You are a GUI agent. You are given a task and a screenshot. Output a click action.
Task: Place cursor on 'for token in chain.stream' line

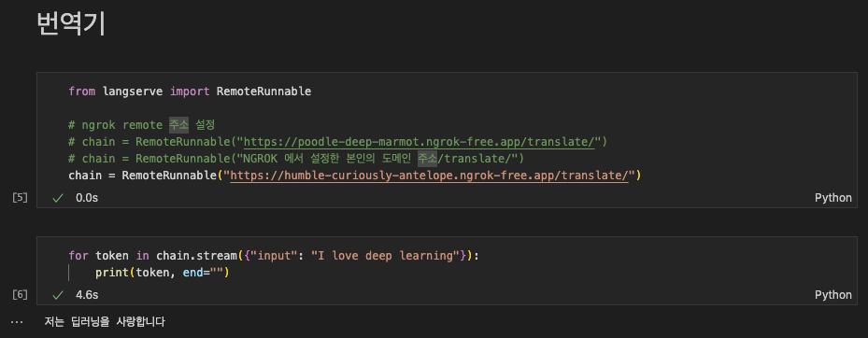coord(273,256)
